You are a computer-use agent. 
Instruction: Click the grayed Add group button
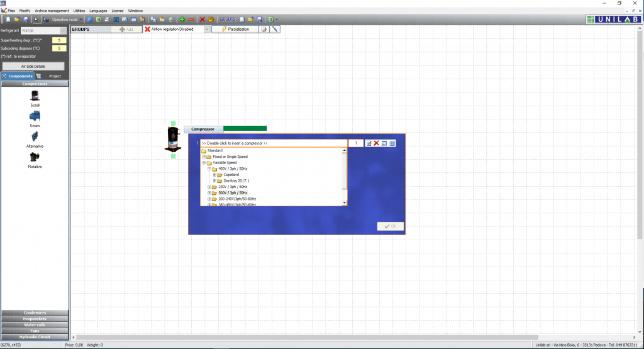click(x=126, y=29)
